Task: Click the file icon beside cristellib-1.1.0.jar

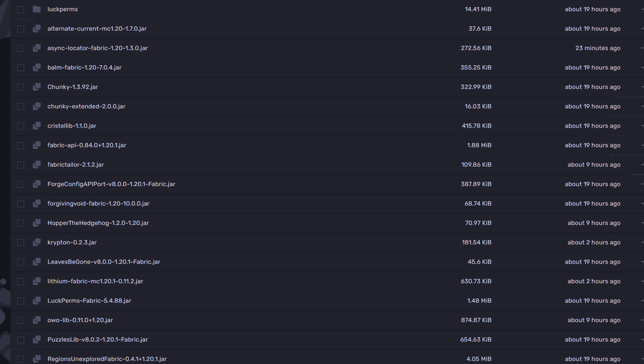Action: (37, 126)
